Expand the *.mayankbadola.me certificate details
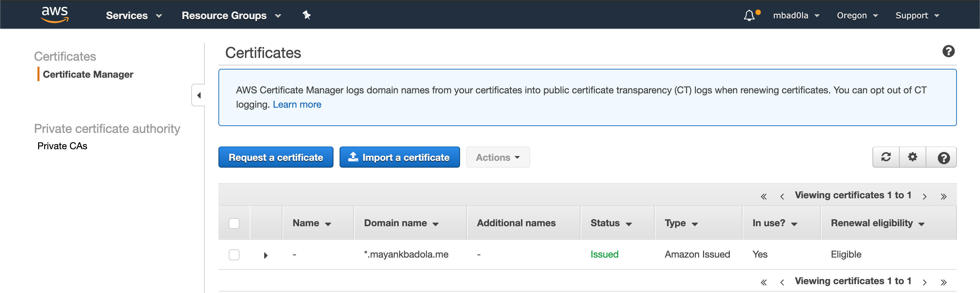 tap(265, 255)
